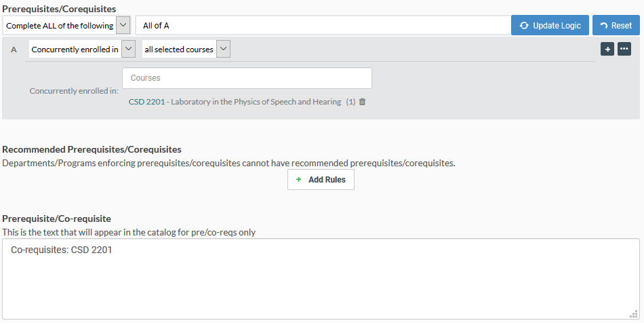Click the green plus on Add Rules
The image size is (644, 323).
click(298, 180)
